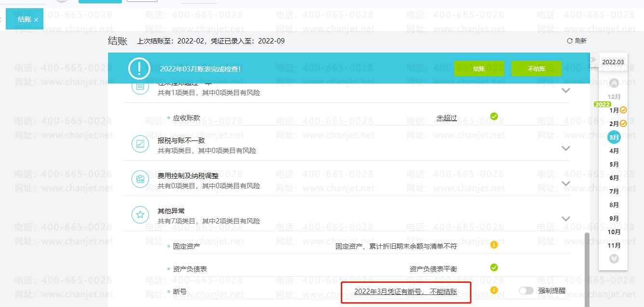
Task: Select 10月 in the month timeline
Action: [614, 232]
